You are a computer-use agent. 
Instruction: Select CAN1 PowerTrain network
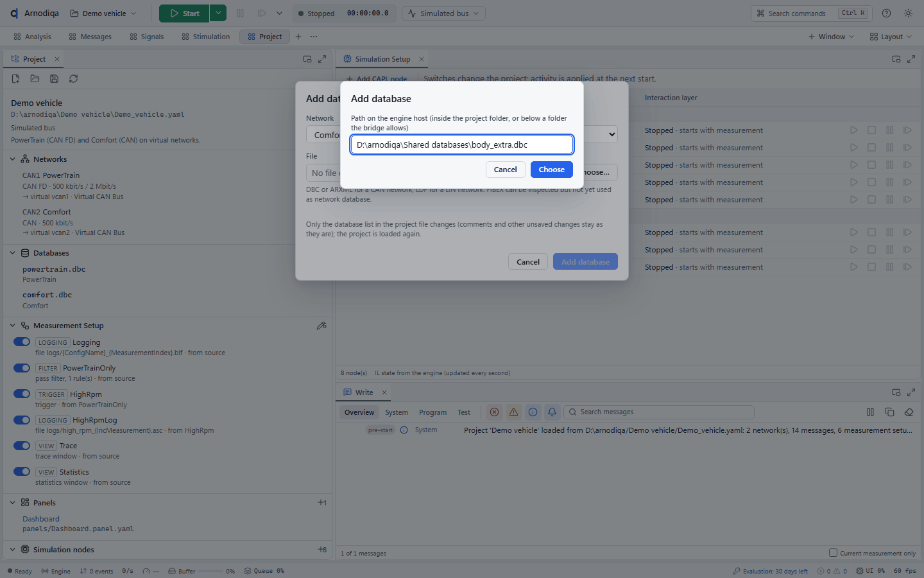(51, 175)
